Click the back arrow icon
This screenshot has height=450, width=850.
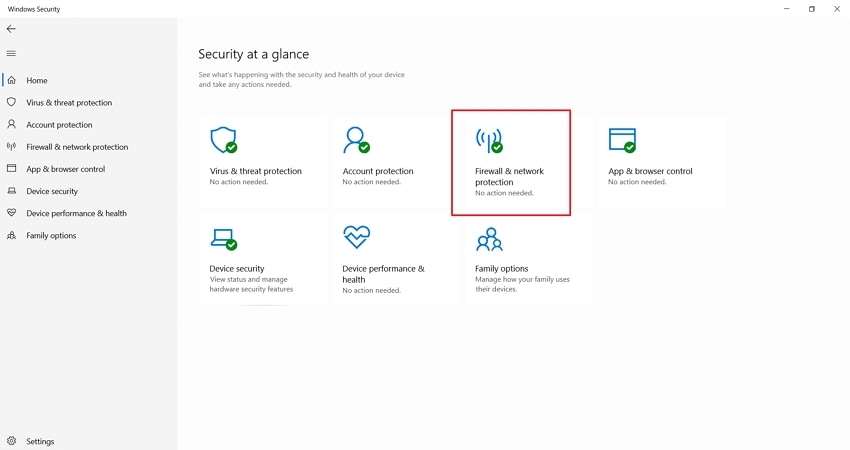[11, 29]
